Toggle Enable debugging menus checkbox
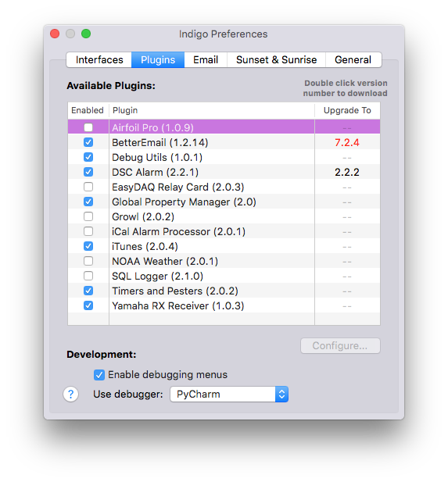 (x=99, y=375)
